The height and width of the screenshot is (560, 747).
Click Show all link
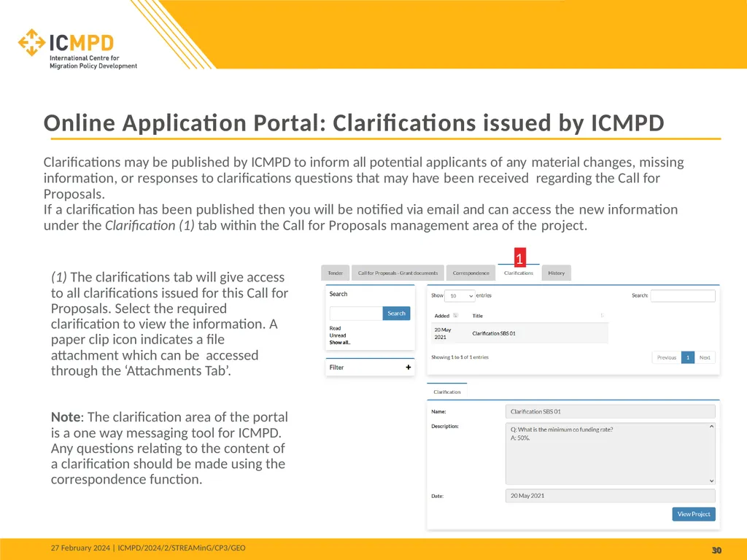(340, 343)
